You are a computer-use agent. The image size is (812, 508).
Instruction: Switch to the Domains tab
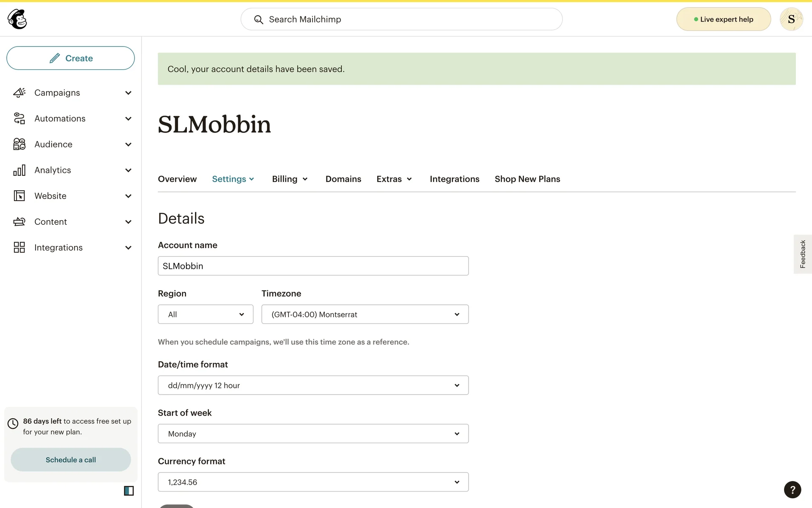[x=343, y=179]
